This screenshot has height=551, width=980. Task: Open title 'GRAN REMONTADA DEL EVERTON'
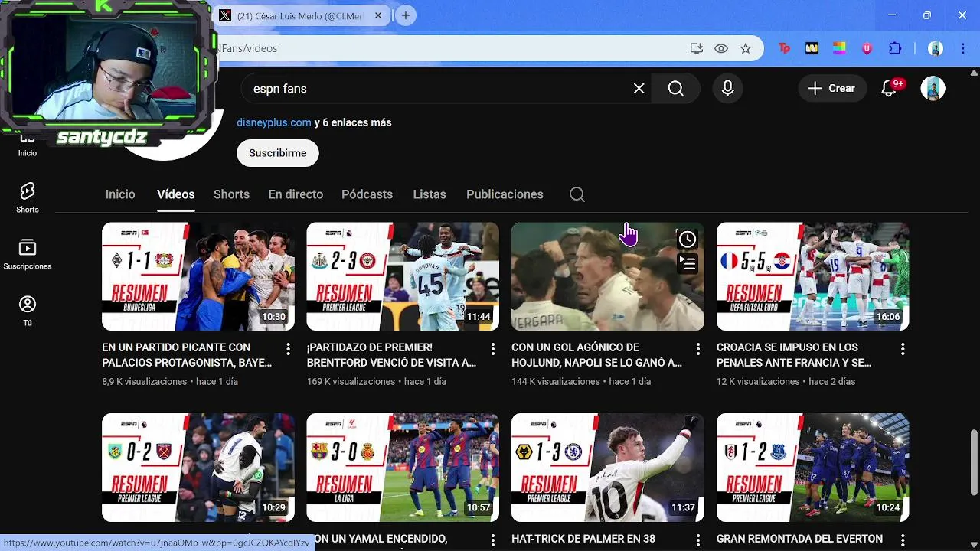click(799, 539)
